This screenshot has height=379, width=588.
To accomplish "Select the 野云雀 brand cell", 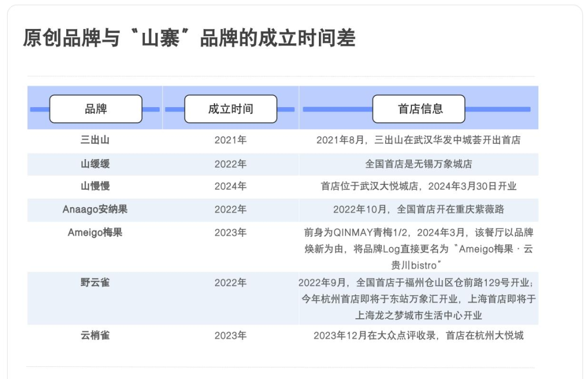I will tap(95, 282).
